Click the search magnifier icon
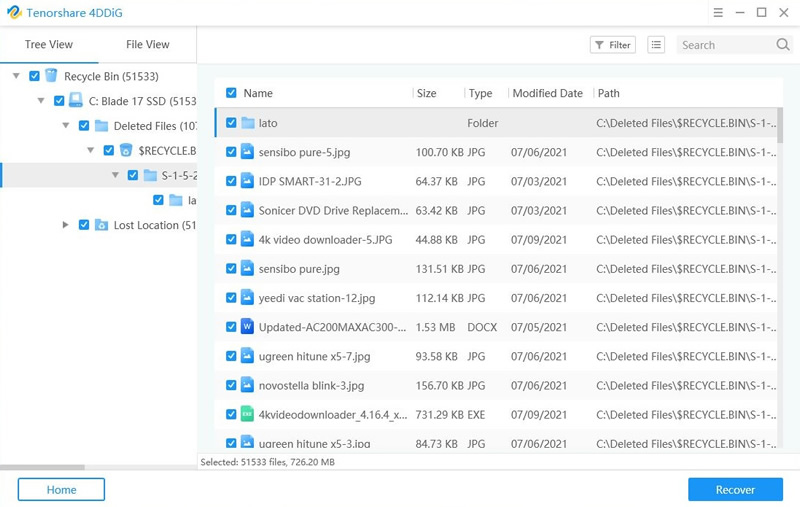 point(783,45)
